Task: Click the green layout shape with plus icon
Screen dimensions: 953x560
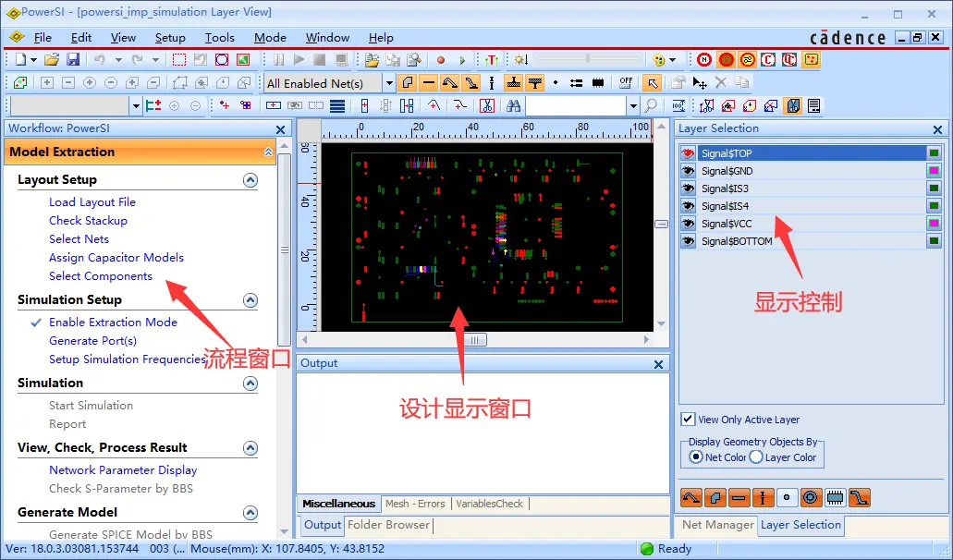Action: [20, 82]
